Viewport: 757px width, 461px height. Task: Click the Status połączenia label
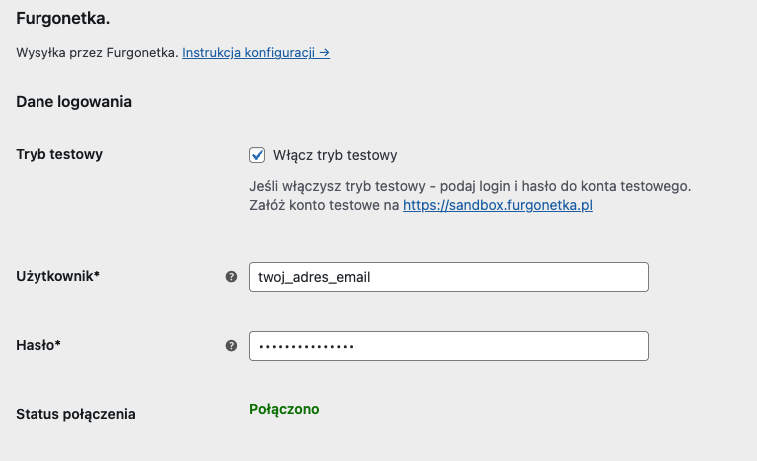click(x=76, y=413)
